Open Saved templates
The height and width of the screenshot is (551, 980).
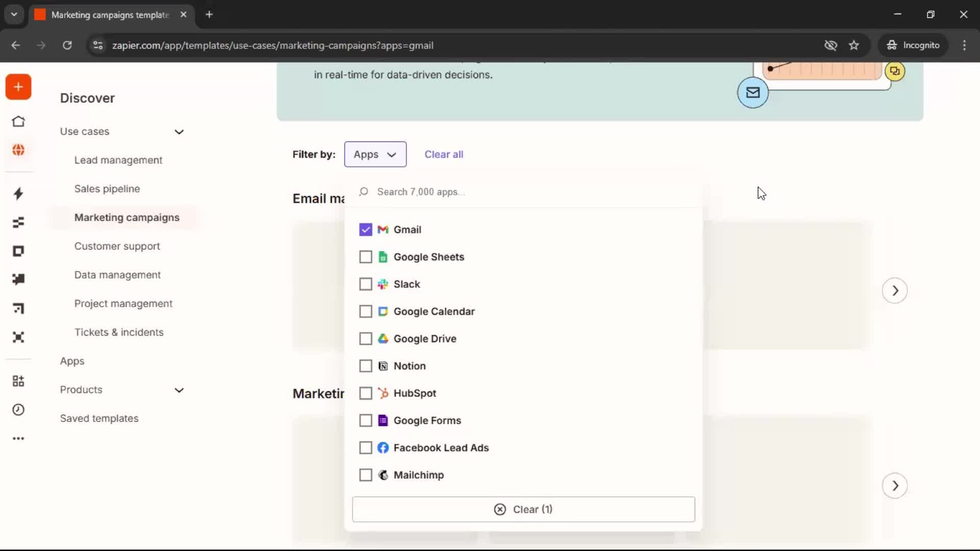(x=99, y=418)
